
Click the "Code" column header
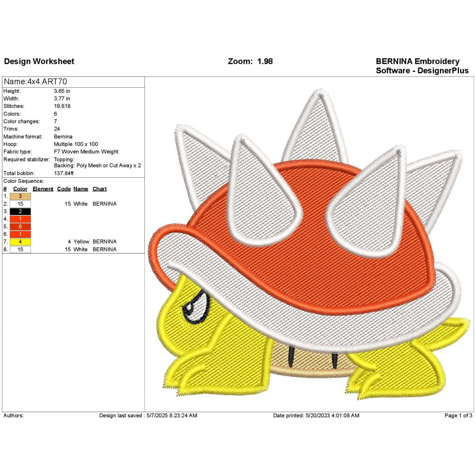pos(64,189)
